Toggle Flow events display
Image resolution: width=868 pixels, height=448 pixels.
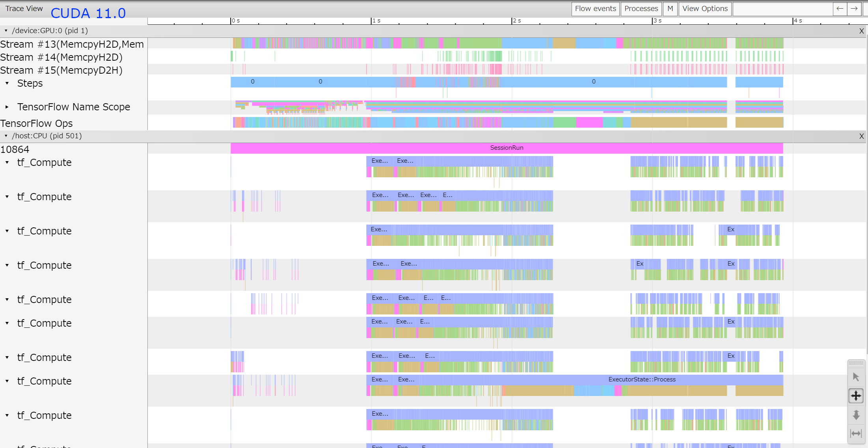tap(595, 9)
